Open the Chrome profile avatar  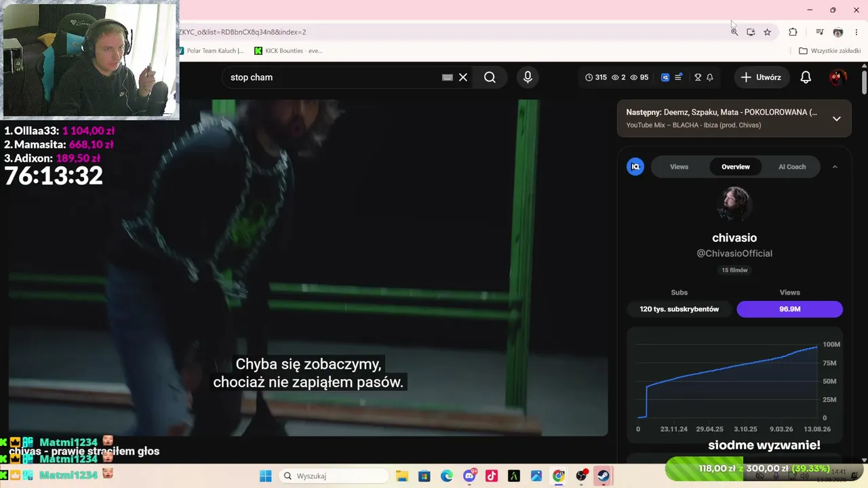838,32
